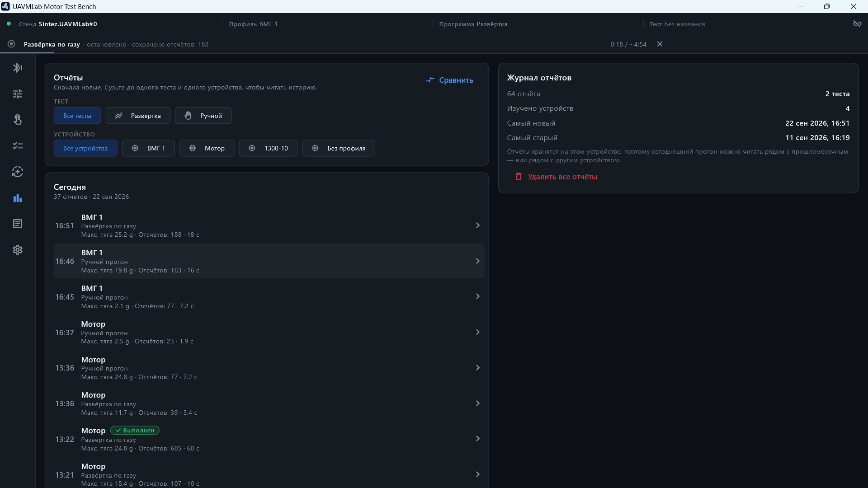The image size is (868, 488).
Task: Open the log document sidebar icon
Action: click(x=18, y=224)
